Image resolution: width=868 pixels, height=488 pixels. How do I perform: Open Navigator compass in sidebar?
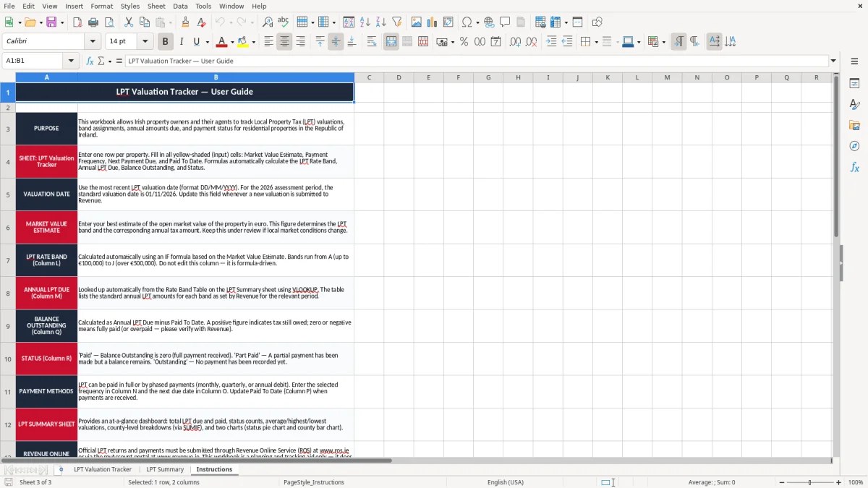(854, 147)
